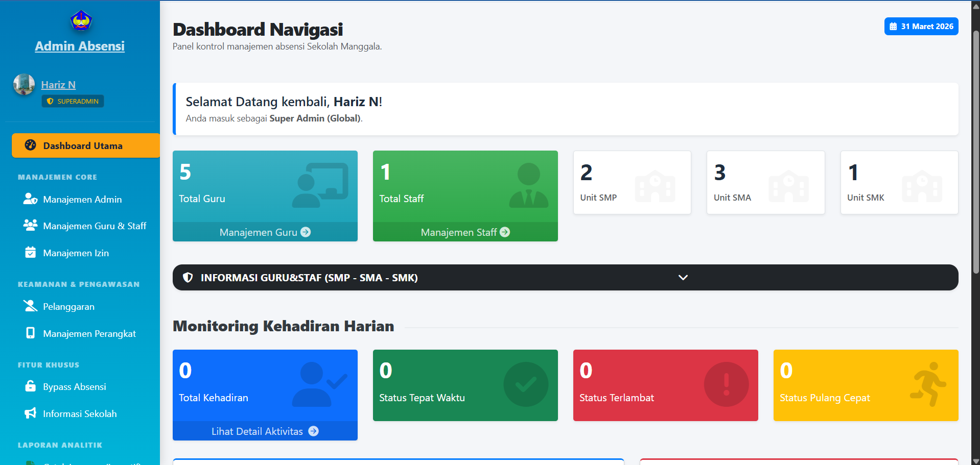Screen dimensions: 980x465
Task: Click the Manajemen Guru & Staff group icon
Action: click(x=30, y=225)
